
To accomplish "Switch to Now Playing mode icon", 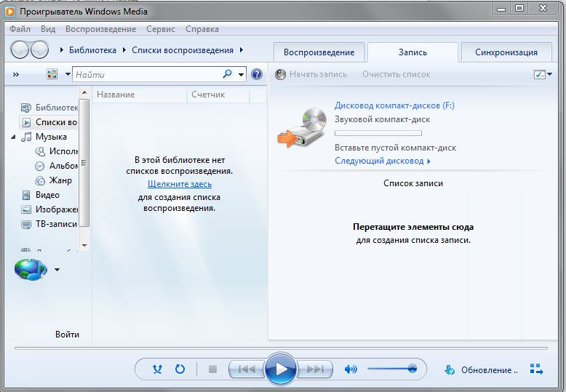I will point(536,369).
